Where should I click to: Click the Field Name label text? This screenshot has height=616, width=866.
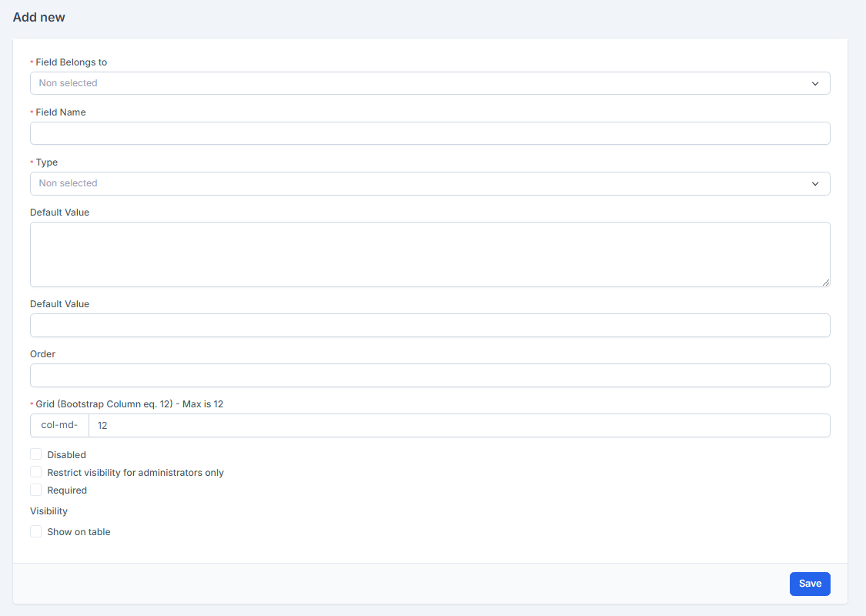[x=61, y=112]
